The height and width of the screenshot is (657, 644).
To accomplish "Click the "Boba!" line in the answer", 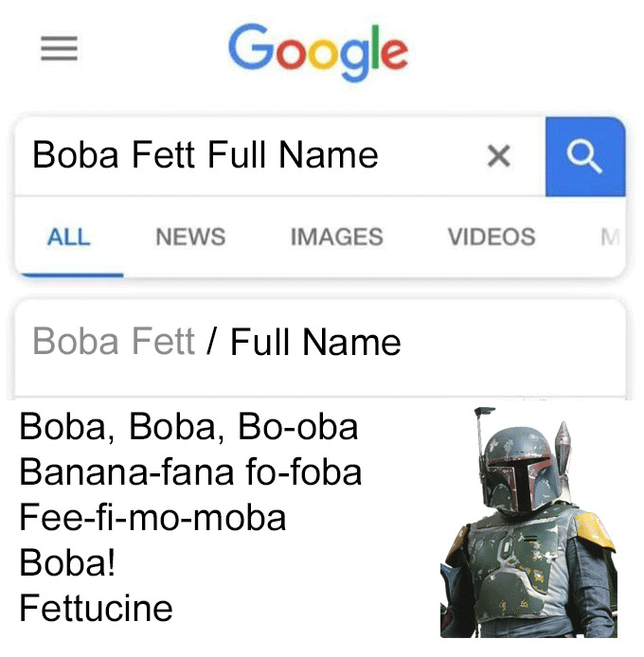I will click(67, 562).
